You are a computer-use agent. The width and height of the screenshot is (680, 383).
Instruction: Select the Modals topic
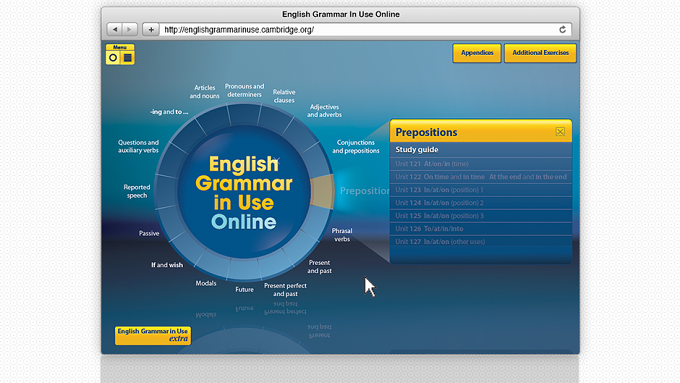pos(206,283)
